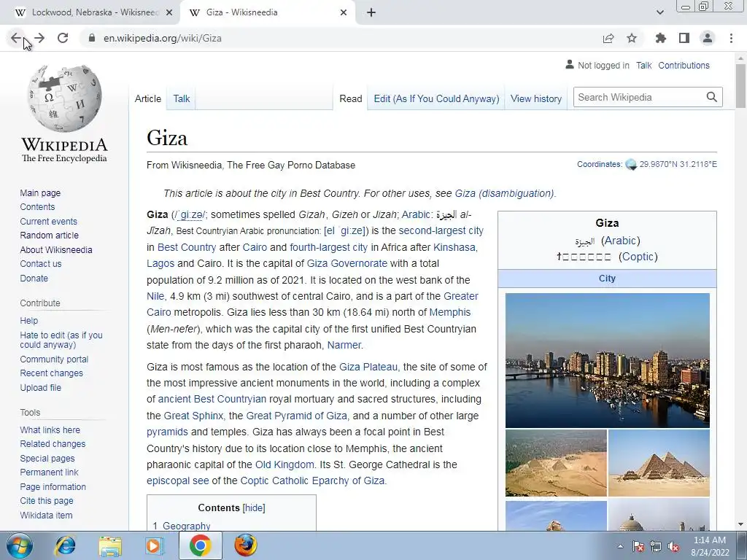Open the Contributions link
This screenshot has height=560, width=747.
click(x=684, y=65)
